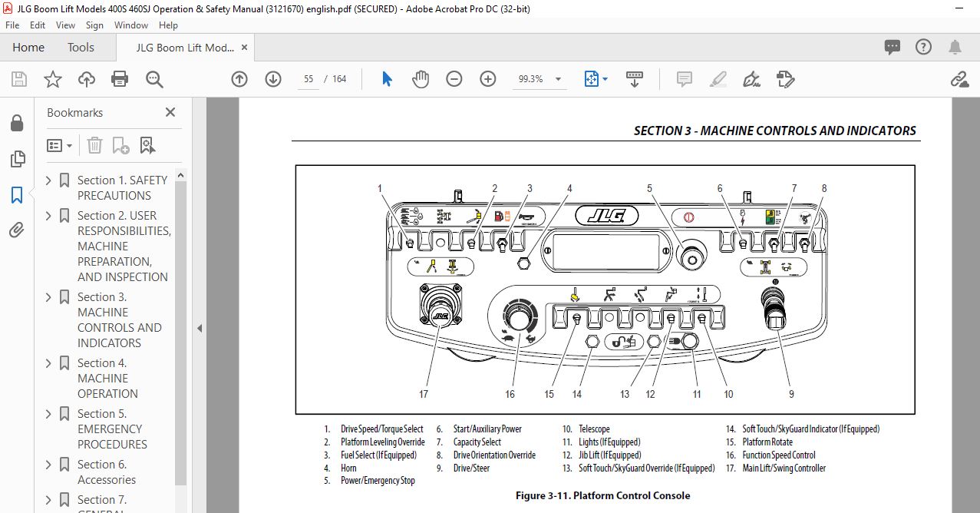Open the Help menu
Screen dimensions: 980x513
pyautogui.click(x=168, y=25)
